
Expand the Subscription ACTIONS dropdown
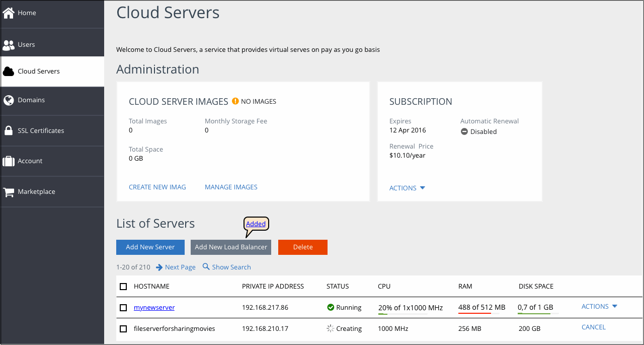click(x=407, y=188)
